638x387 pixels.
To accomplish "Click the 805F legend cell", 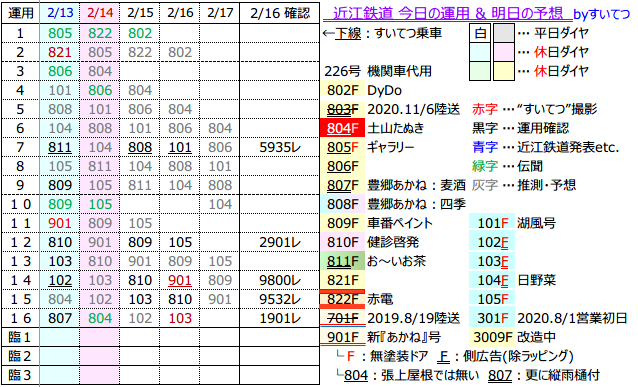I will point(343,147).
